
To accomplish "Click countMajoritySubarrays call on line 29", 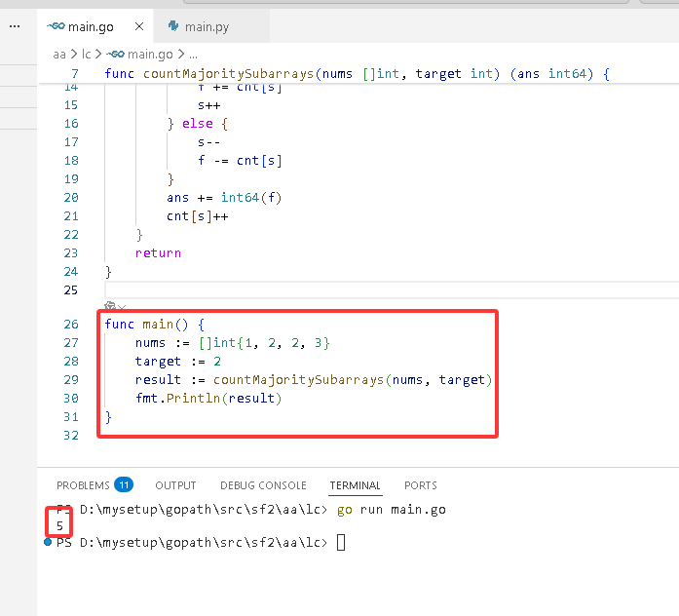I will pos(298,379).
